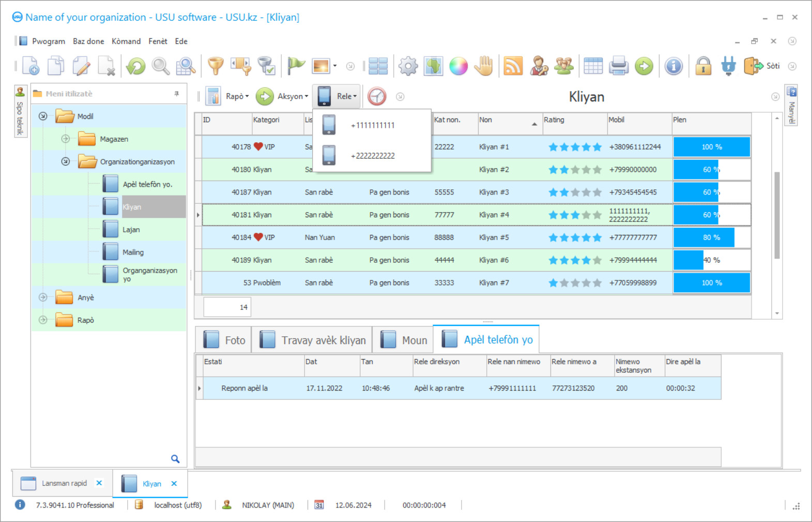Click the copy record icon
The height and width of the screenshot is (522, 812).
pos(56,66)
